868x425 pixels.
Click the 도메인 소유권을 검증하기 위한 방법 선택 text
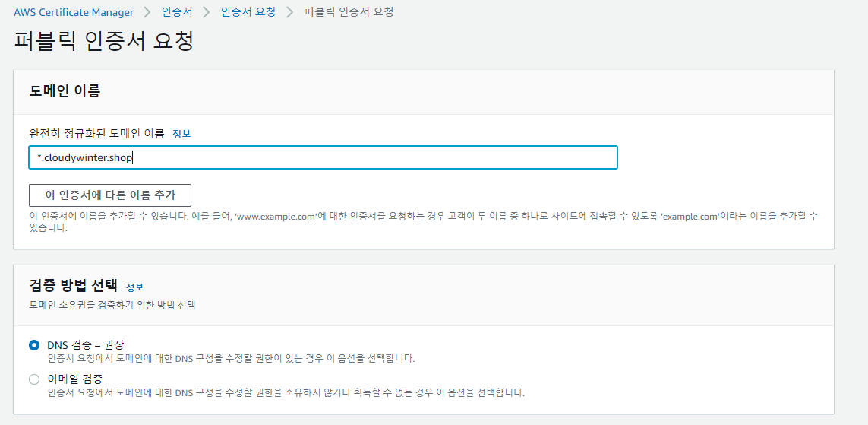click(x=112, y=306)
